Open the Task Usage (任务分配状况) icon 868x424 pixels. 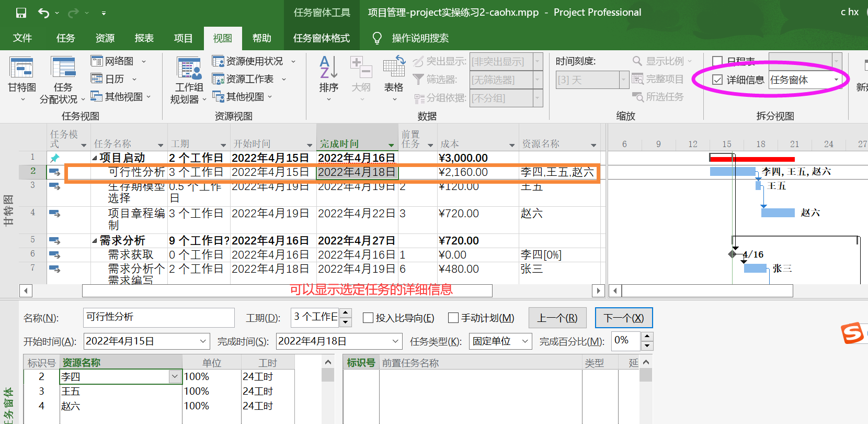coord(63,68)
